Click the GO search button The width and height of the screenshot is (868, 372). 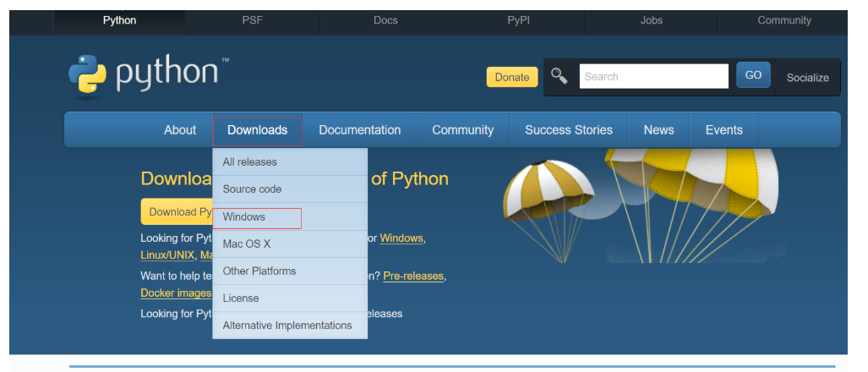pyautogui.click(x=753, y=75)
